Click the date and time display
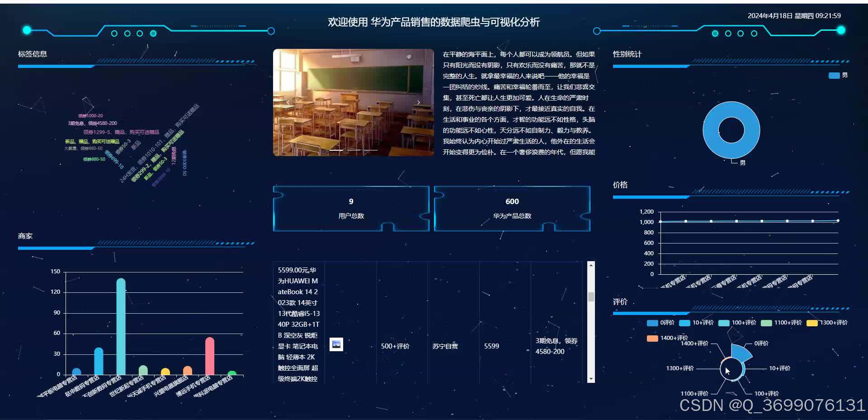 [x=794, y=16]
